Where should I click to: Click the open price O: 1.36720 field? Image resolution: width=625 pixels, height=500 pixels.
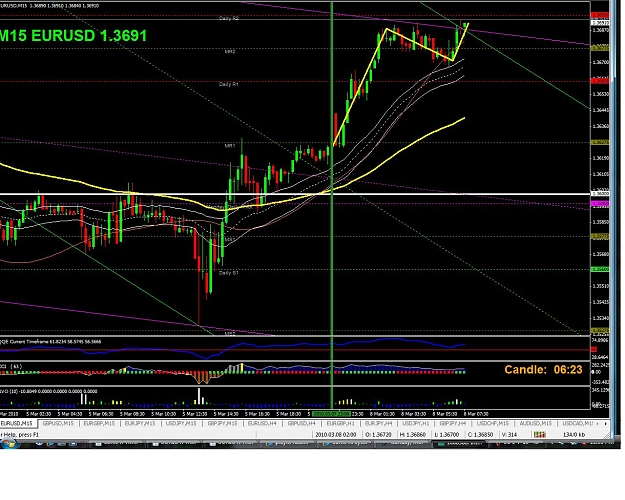point(378,435)
